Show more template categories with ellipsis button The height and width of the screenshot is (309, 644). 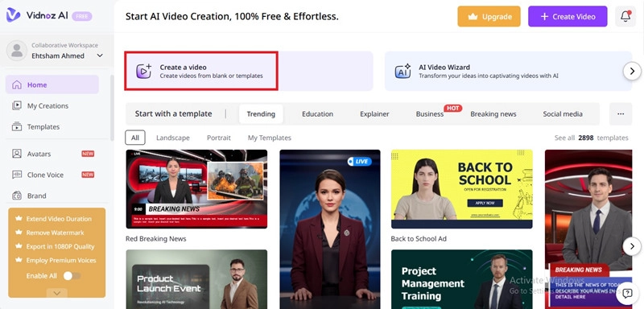point(621,113)
